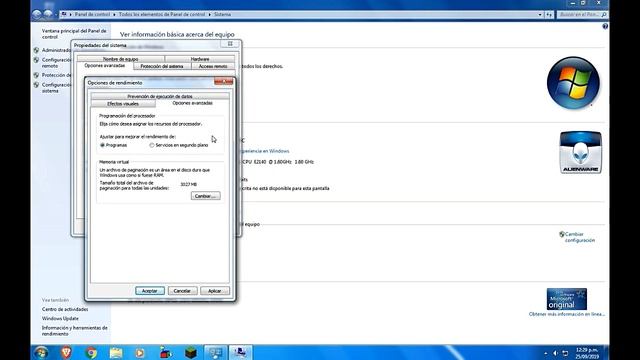The image size is (640, 360).
Task: Click the search magnifier icon
Action: 604,14
